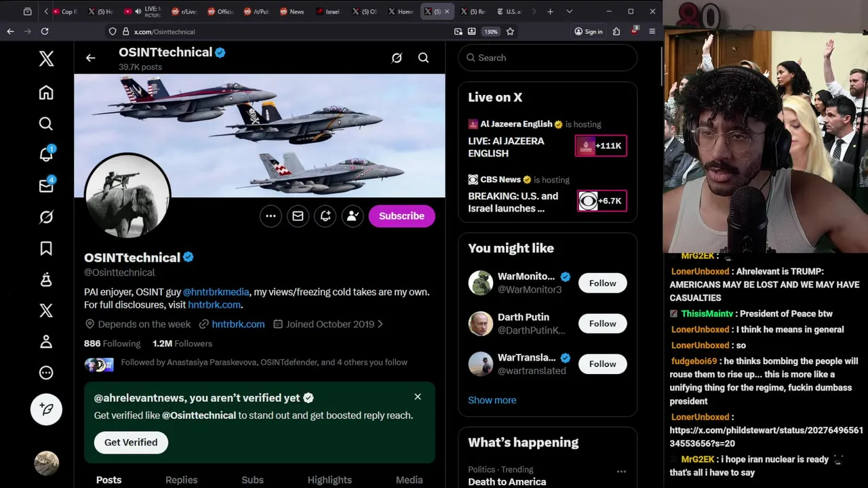View the 886 Following list
The image size is (868, 488).
(x=112, y=344)
